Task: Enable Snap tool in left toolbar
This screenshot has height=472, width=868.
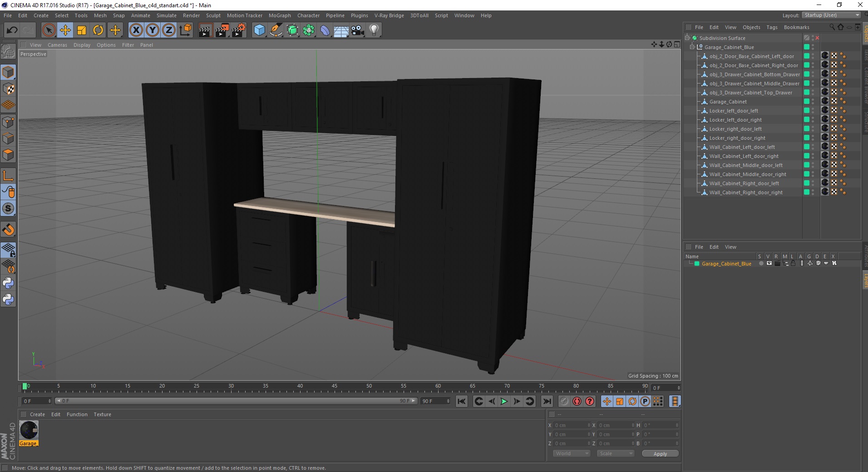Action: (8, 230)
